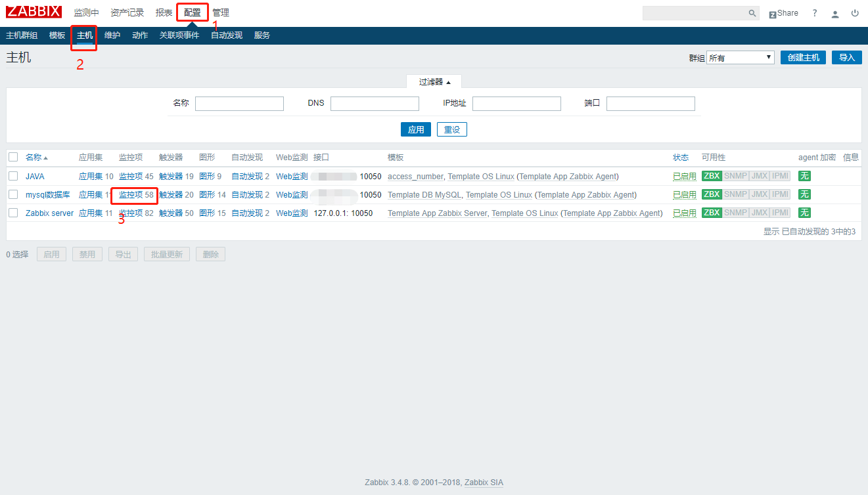This screenshot has width=868, height=495.
Task: Check the JAVA host checkbox
Action: click(13, 176)
